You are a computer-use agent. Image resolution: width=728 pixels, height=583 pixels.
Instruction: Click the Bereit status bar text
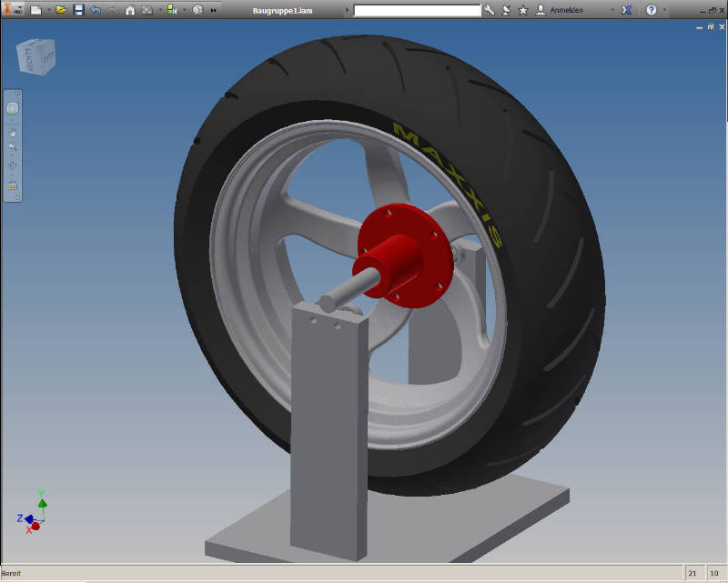[x=11, y=574]
